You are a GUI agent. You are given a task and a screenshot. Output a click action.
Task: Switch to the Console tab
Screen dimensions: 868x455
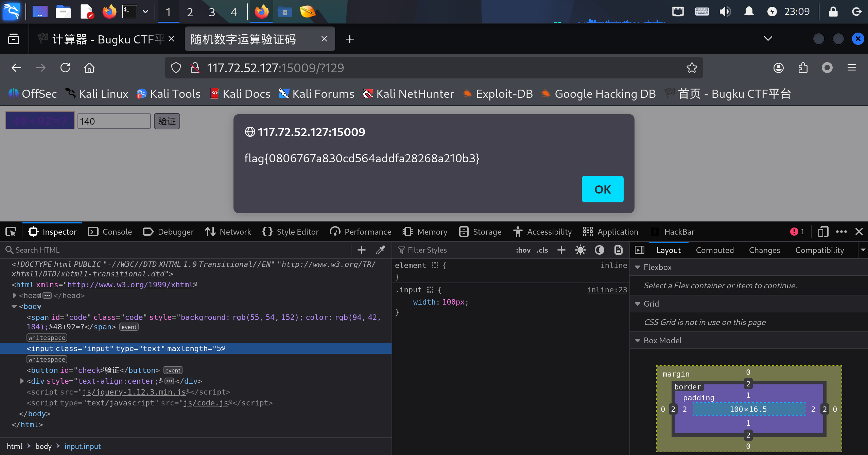point(110,232)
